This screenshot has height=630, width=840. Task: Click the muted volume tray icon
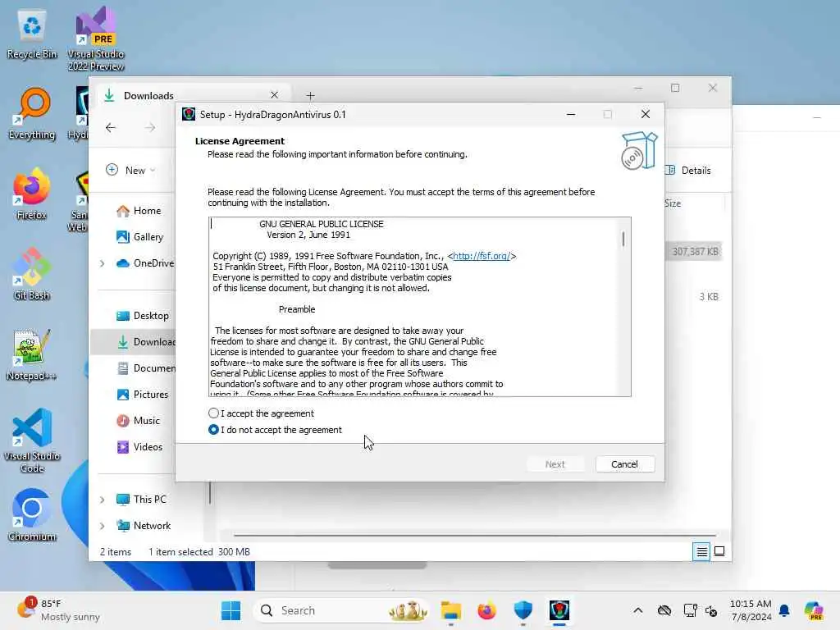pyautogui.click(x=711, y=610)
